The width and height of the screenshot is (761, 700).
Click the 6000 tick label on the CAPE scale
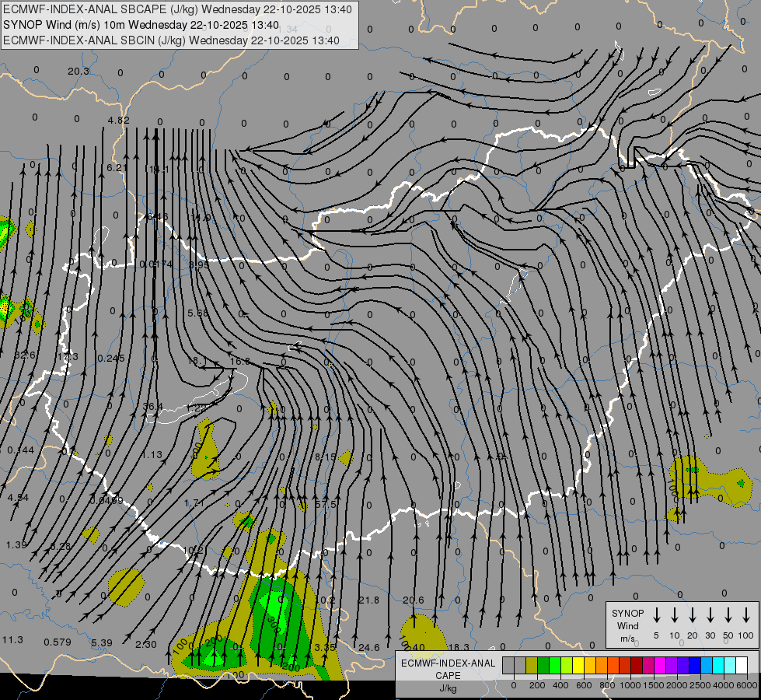tap(747, 685)
